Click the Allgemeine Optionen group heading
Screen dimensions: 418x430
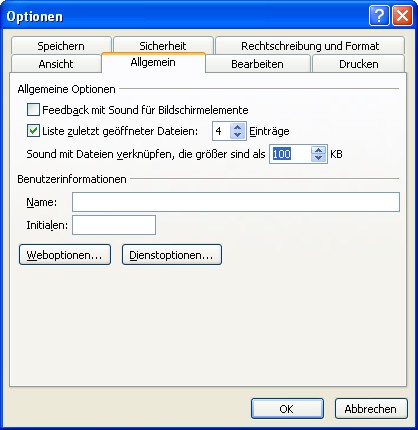66,89
